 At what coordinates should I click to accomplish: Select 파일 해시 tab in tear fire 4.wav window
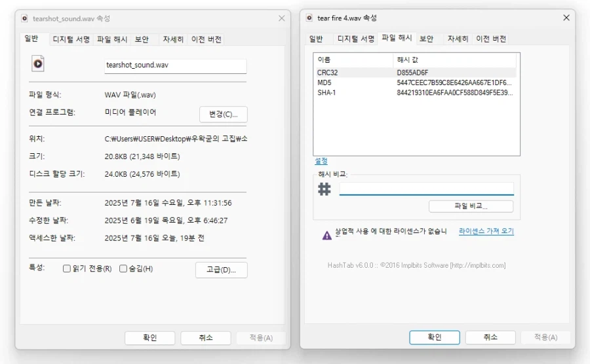[397, 38]
